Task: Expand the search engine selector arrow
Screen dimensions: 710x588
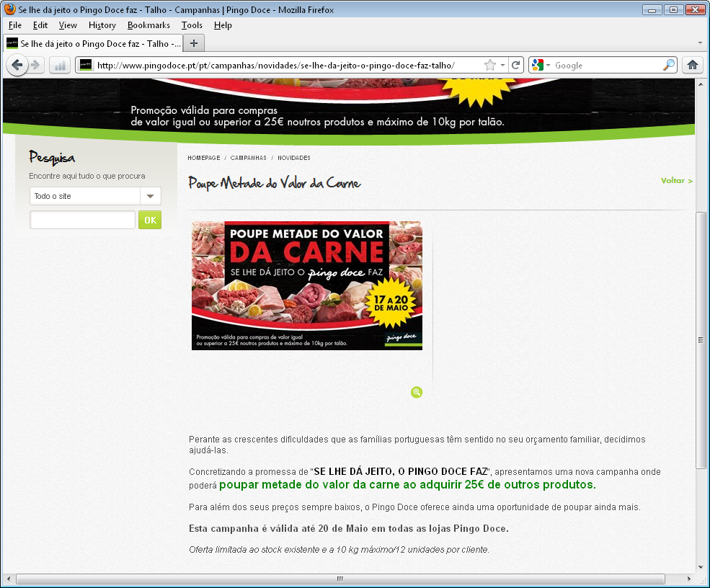Action: [548, 65]
